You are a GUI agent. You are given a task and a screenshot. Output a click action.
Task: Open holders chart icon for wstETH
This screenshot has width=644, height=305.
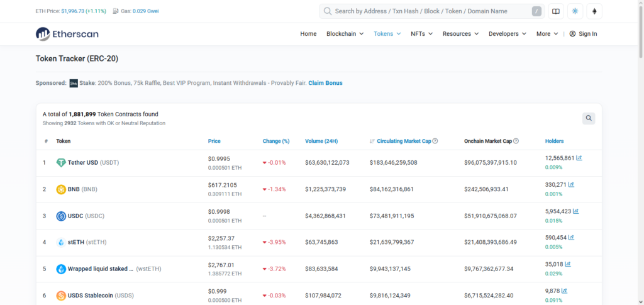click(568, 264)
